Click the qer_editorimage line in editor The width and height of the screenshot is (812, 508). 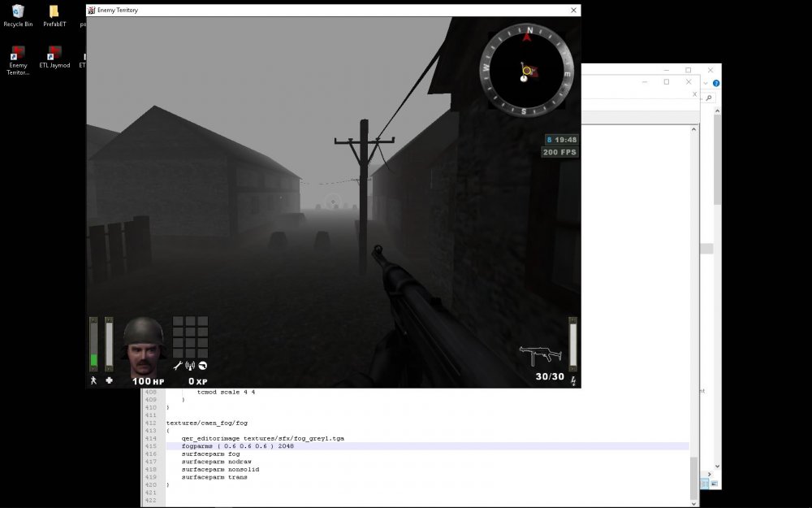click(x=263, y=439)
